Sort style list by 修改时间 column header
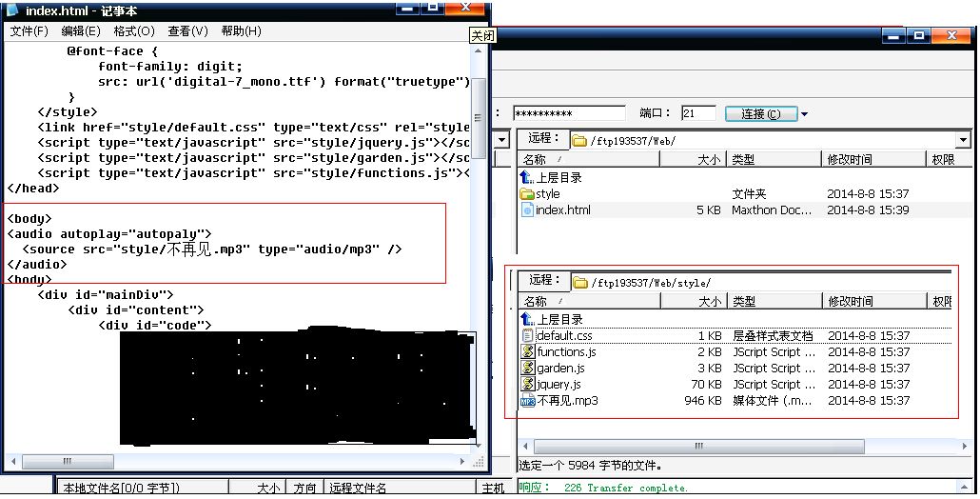This screenshot has height=499, width=980. point(873,302)
